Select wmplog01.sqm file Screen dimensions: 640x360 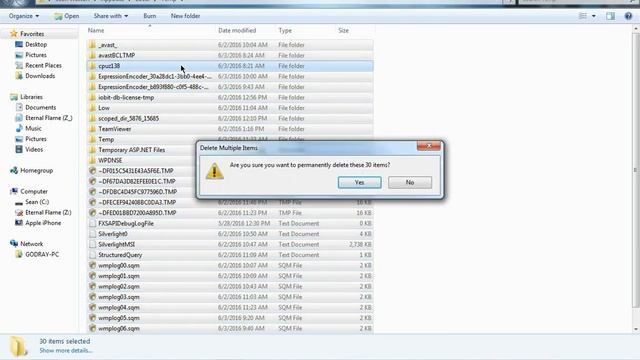tap(119, 276)
